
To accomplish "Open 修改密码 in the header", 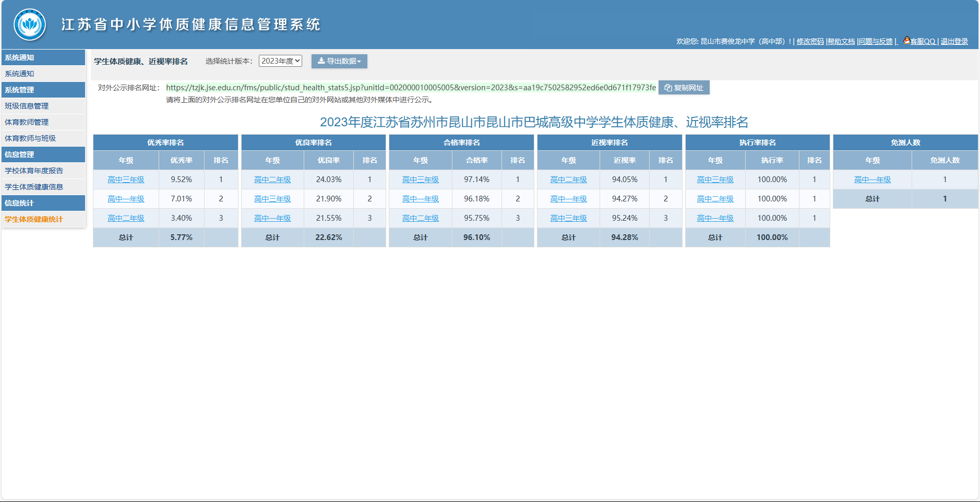I will [810, 41].
